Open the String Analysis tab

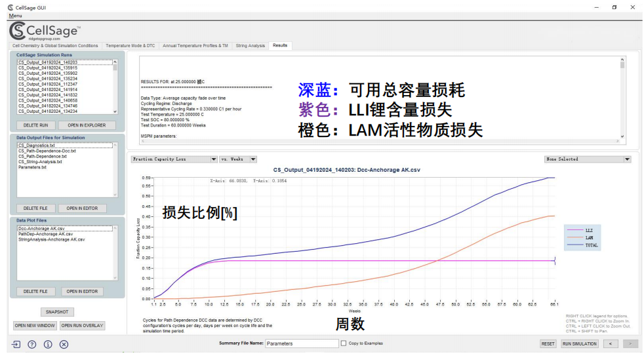click(x=250, y=46)
